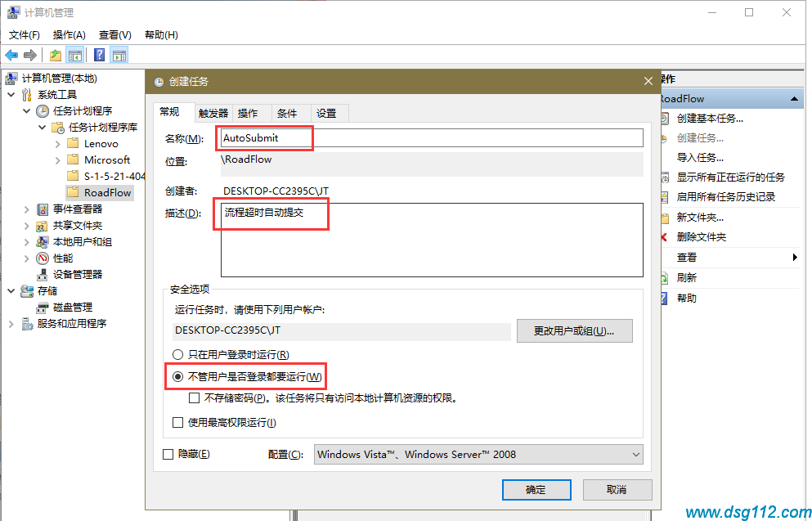Viewport: 812px width, 521px height.
Task: Expand the 事件查看器 node
Action: [x=26, y=209]
